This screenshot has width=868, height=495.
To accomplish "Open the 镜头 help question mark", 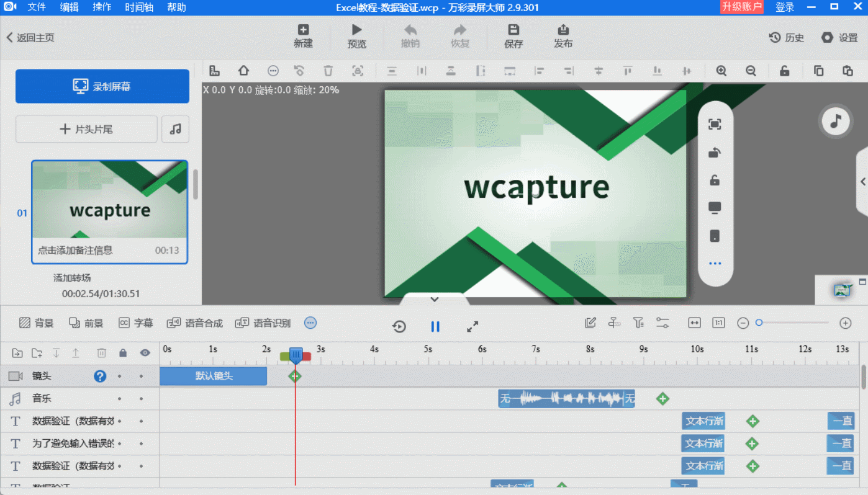I will pyautogui.click(x=100, y=376).
